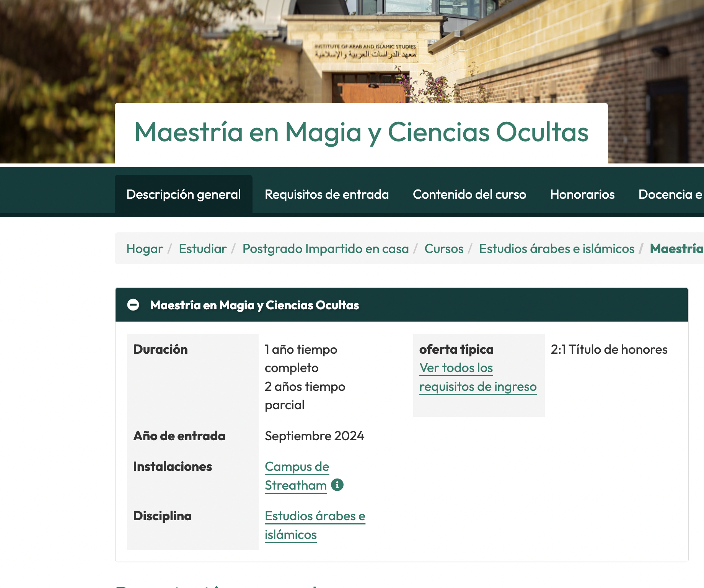The image size is (704, 588).
Task: Click the minus collapse icon in the accordion header
Action: coord(133,305)
